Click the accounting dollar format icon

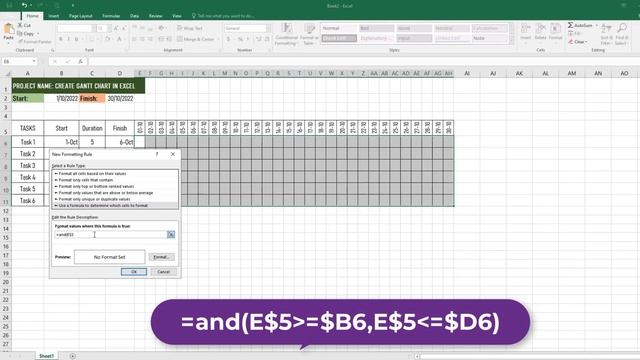point(229,39)
